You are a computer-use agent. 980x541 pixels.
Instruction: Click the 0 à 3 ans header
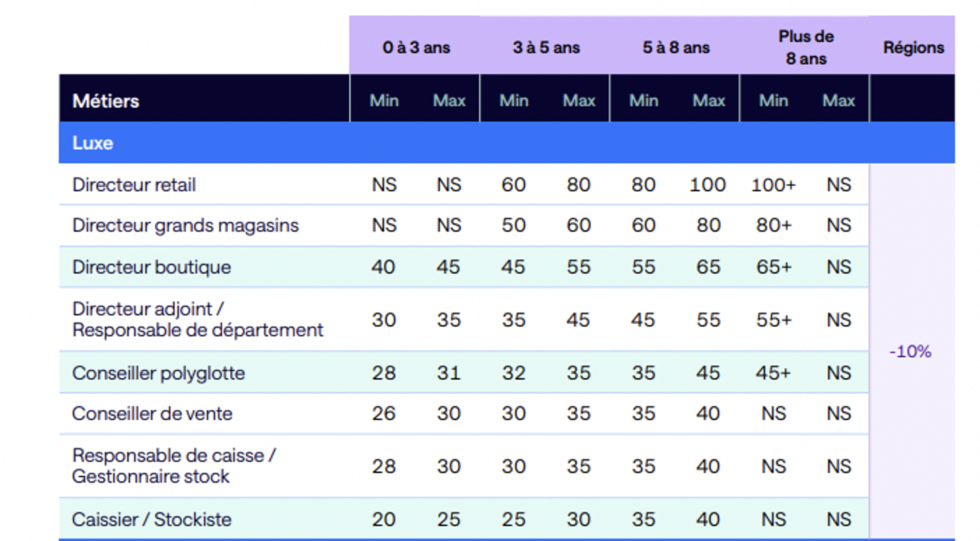click(416, 48)
